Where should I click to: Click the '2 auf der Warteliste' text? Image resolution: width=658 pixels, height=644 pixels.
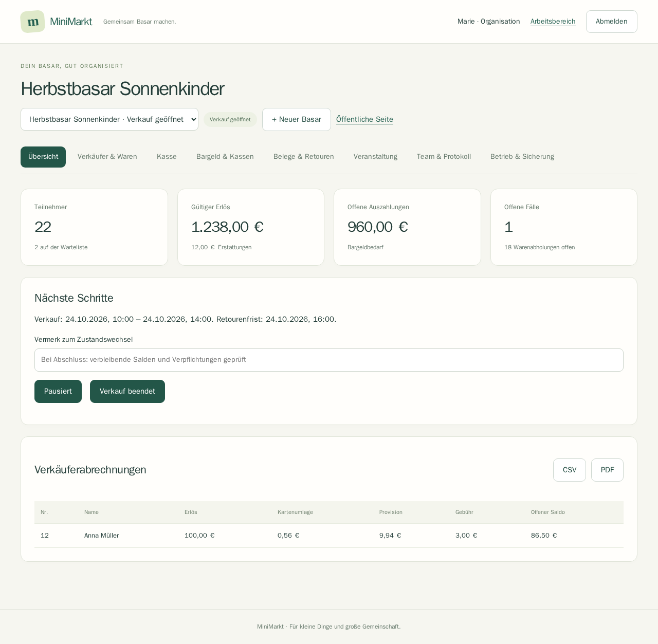[61, 247]
